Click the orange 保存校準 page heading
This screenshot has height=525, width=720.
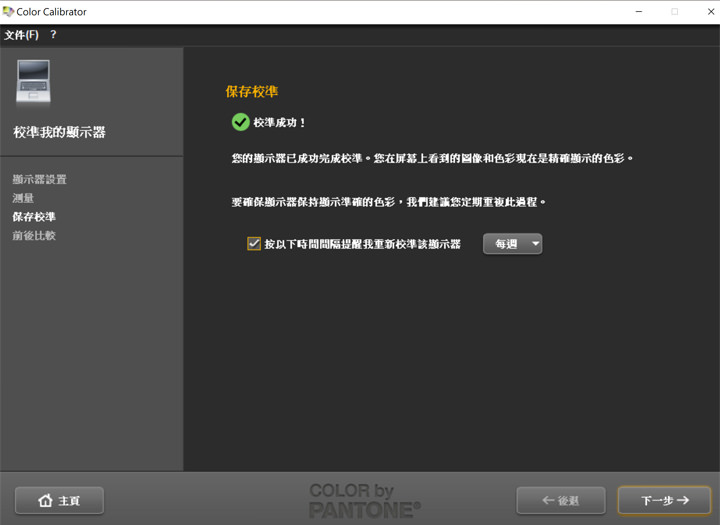pos(252,92)
